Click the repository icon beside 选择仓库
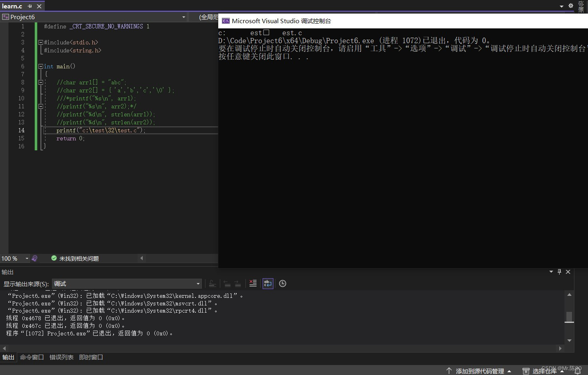The height and width of the screenshot is (375, 588). (x=526, y=371)
